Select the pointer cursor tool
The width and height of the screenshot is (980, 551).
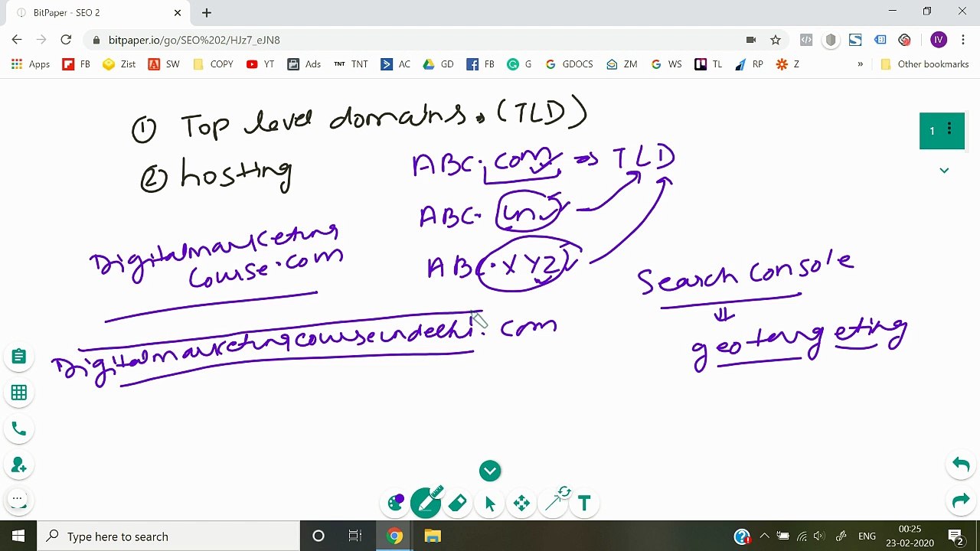pos(490,503)
